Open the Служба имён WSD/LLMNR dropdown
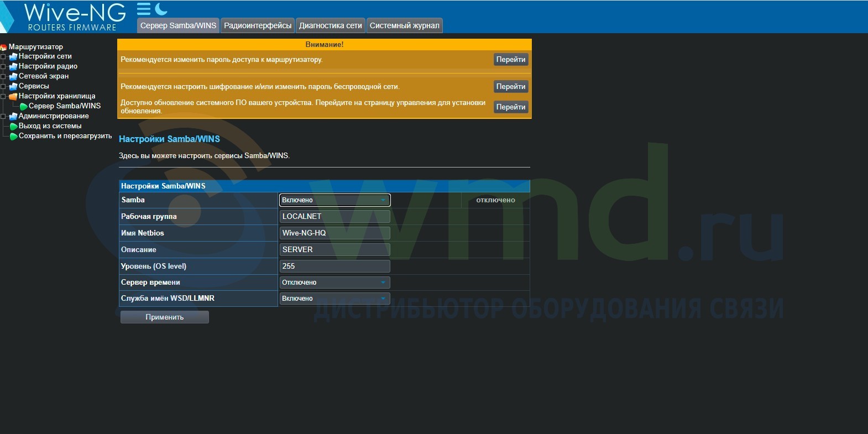 point(334,299)
